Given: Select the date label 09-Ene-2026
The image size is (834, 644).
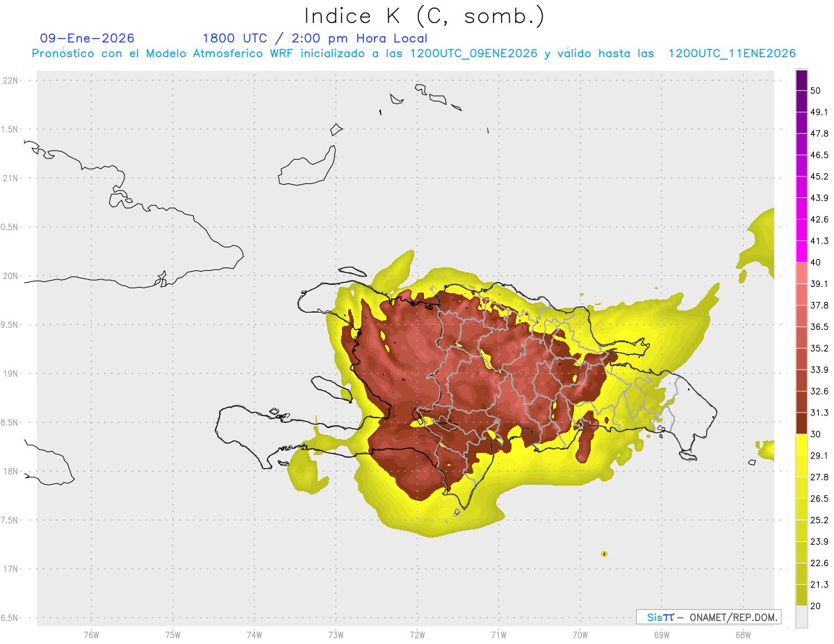Looking at the screenshot, I should [x=88, y=38].
